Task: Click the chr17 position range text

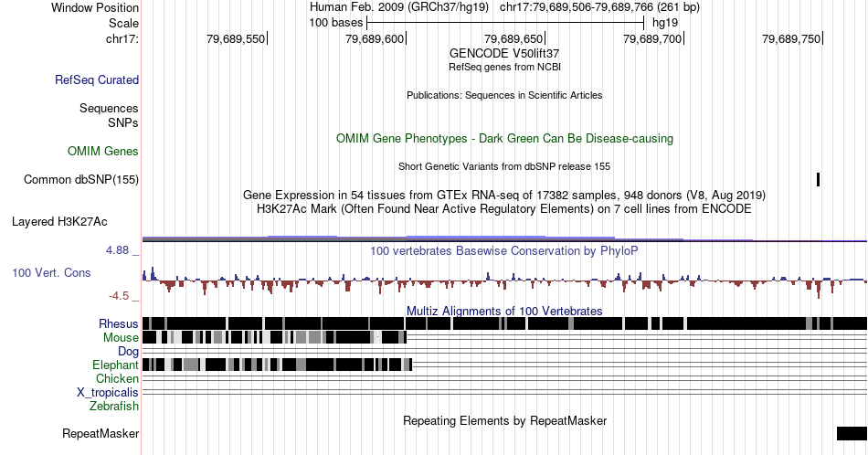Action: pos(599,7)
